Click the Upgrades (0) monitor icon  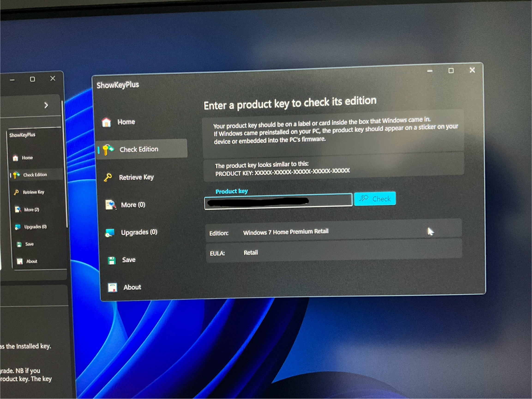click(x=110, y=233)
